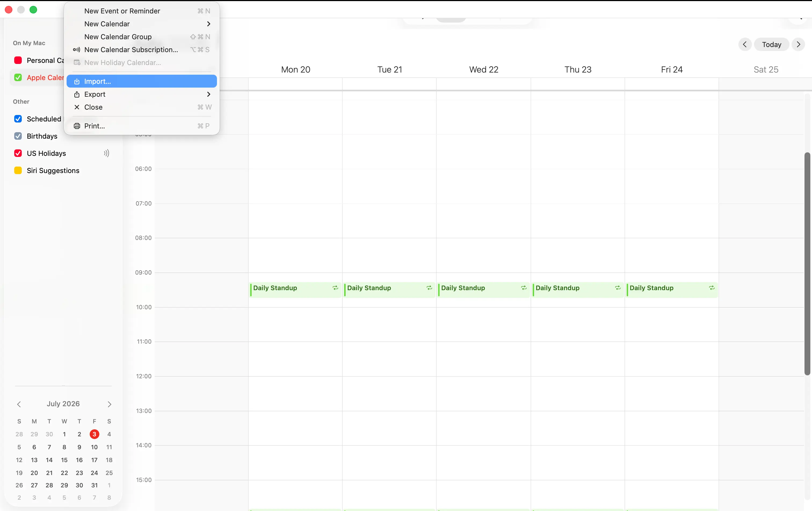Image resolution: width=812 pixels, height=511 pixels.
Task: Click the New Calendar Subscription broadcast icon
Action: pyautogui.click(x=77, y=50)
